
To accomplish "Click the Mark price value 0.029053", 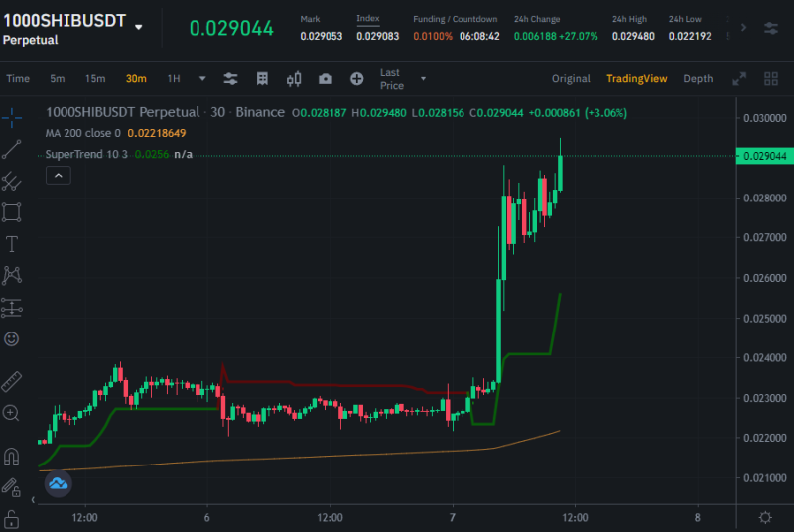I will [321, 36].
